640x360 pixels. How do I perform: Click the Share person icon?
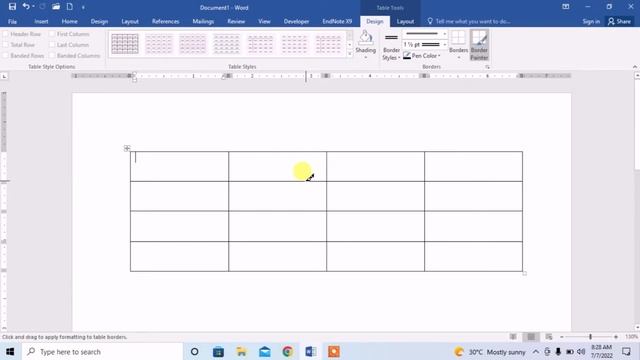point(611,21)
